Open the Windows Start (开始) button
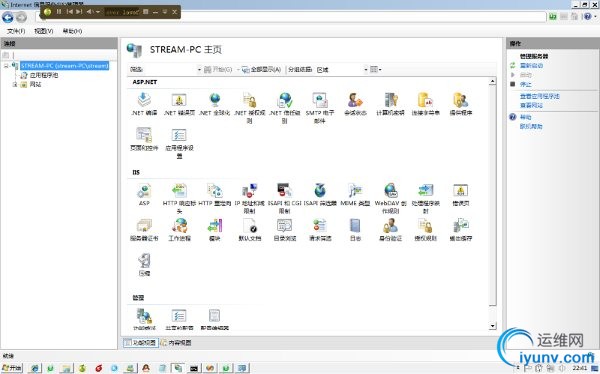 (x=12, y=368)
